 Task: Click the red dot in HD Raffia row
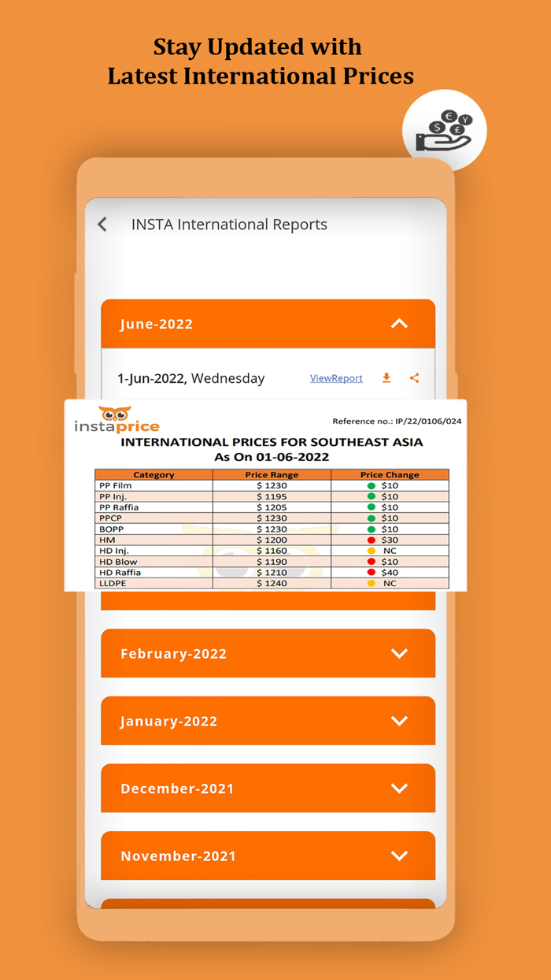[372, 573]
